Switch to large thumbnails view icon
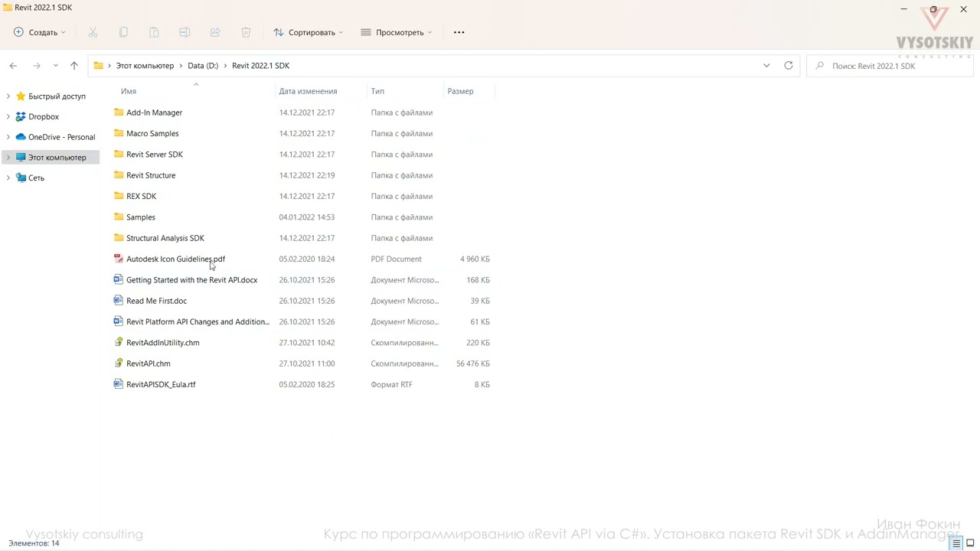Screen dimensions: 980x551 (x=970, y=543)
